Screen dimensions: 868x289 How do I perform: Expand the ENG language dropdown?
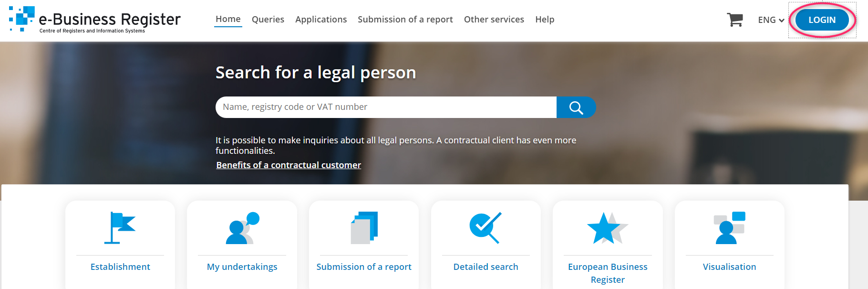[x=771, y=20]
